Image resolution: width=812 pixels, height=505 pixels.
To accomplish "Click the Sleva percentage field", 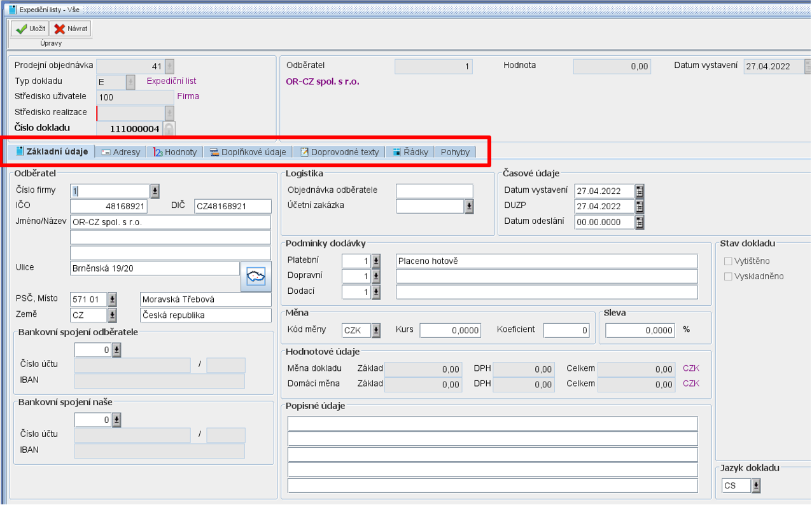I will (x=639, y=331).
